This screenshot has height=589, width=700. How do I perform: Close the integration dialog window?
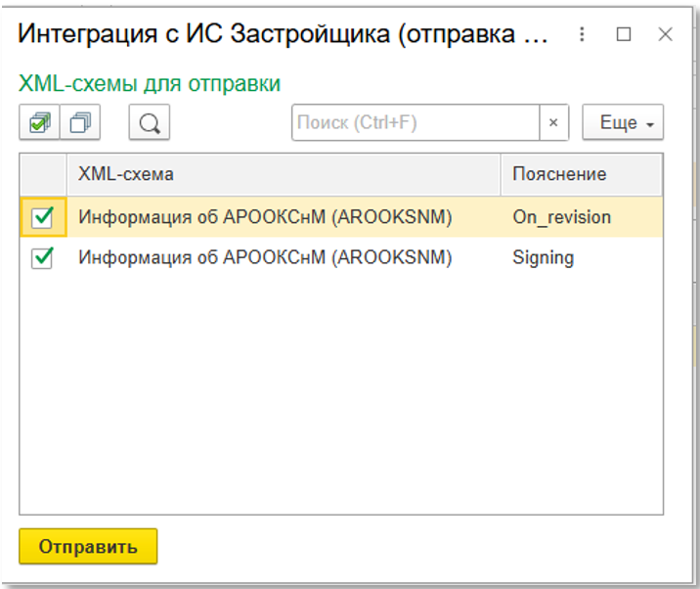click(666, 34)
